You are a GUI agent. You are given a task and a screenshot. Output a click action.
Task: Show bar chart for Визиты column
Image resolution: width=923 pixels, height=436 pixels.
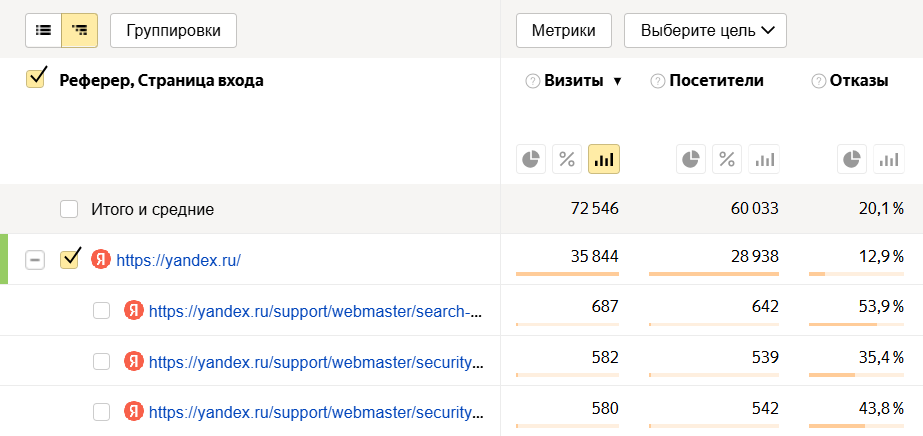point(603,158)
